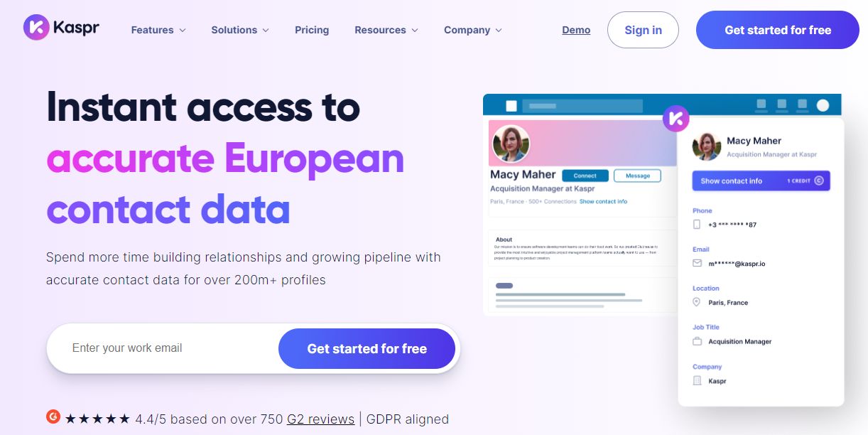Click the credit coin icon on the widget button
This screenshot has width=868, height=435.
pyautogui.click(x=819, y=181)
